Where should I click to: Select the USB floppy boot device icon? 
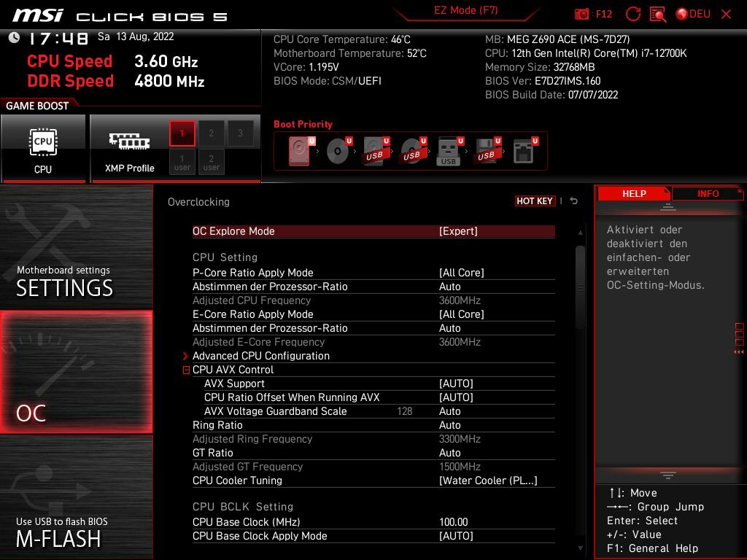[487, 151]
